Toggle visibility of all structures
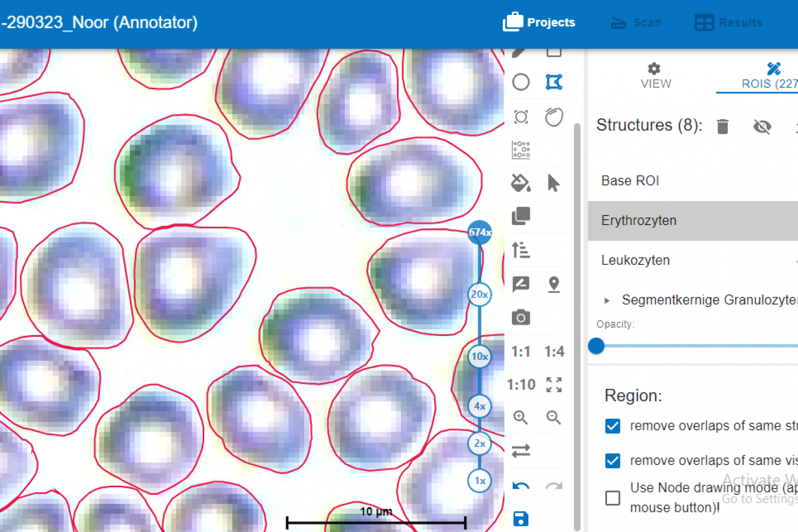Screen dimensions: 798x532 tap(762, 127)
